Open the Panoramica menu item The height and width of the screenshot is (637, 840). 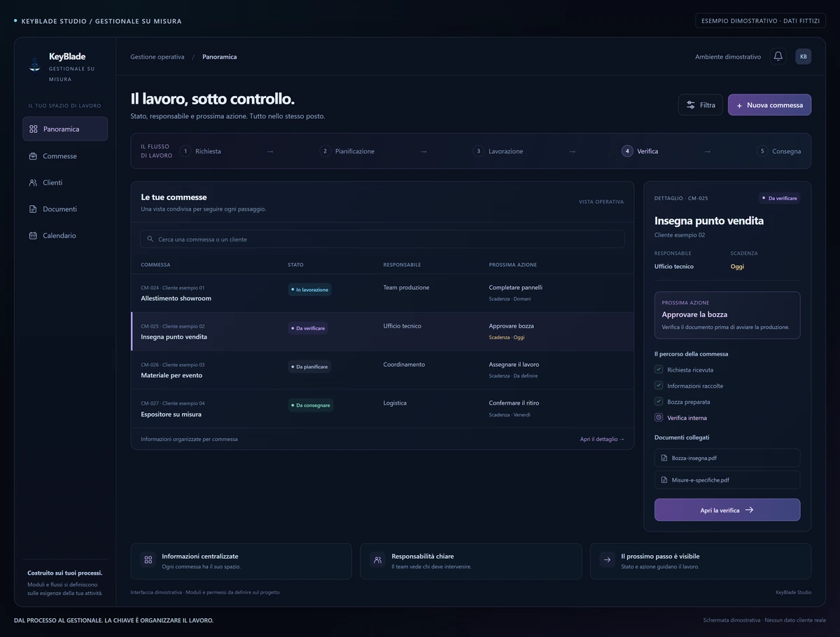(65, 129)
